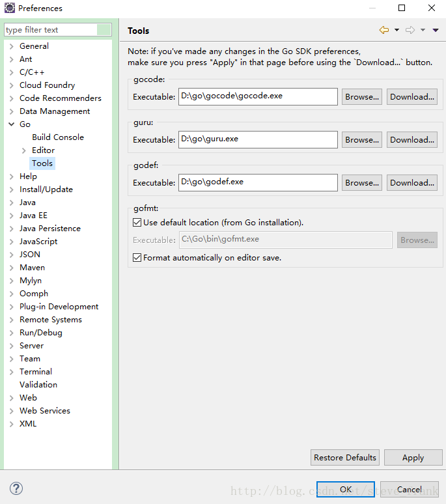Screen dimensions: 446x504
Task: Select the Oomph tree item
Action: coord(34,294)
